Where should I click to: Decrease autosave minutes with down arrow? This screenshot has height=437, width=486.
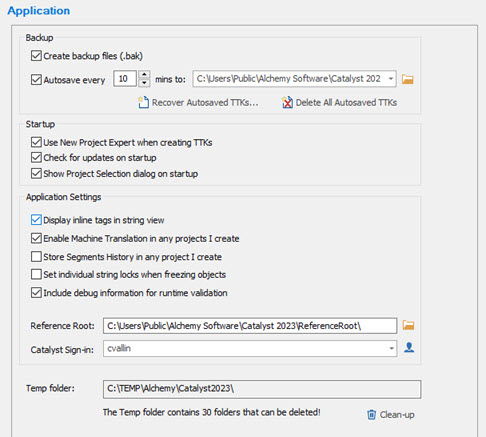[x=144, y=83]
